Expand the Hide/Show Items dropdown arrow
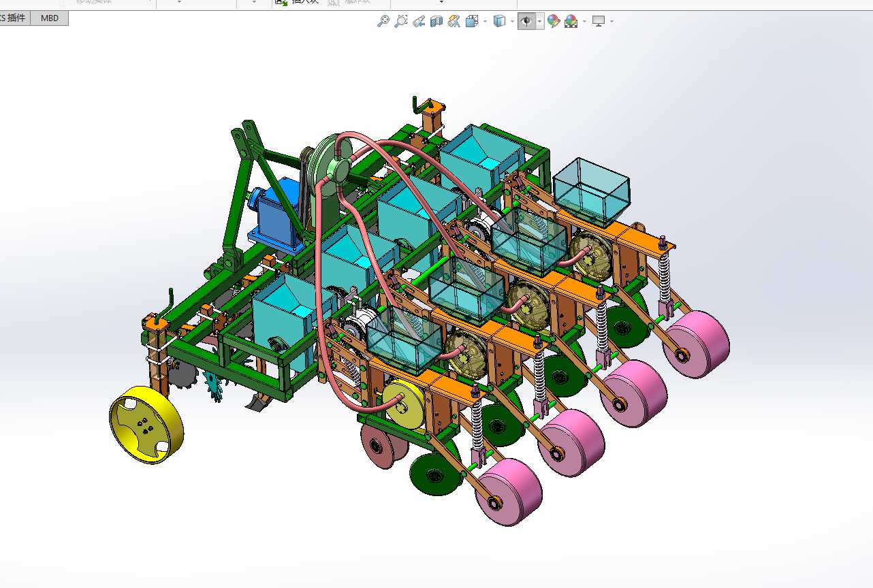 point(540,21)
